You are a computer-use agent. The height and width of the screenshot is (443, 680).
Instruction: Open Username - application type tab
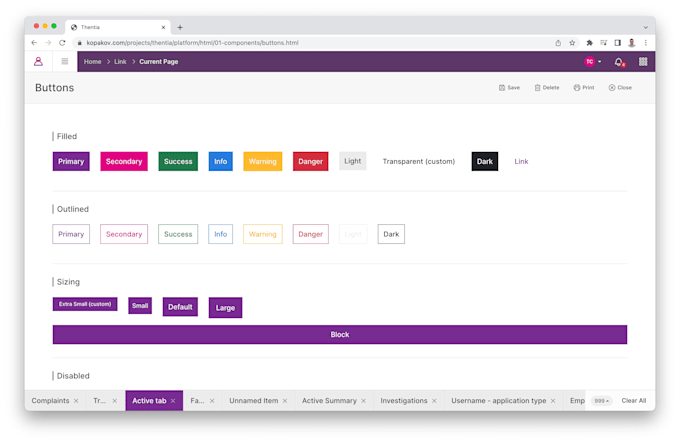(x=499, y=401)
